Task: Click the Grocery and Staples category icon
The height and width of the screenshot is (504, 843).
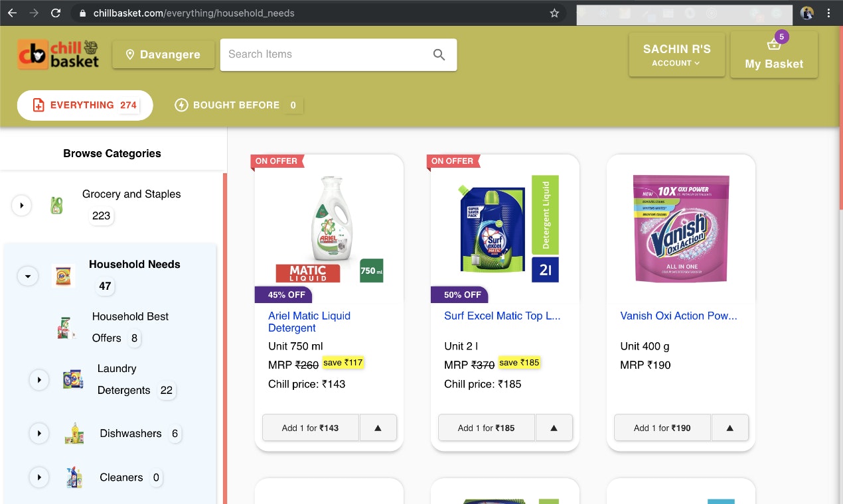Action: (x=57, y=206)
